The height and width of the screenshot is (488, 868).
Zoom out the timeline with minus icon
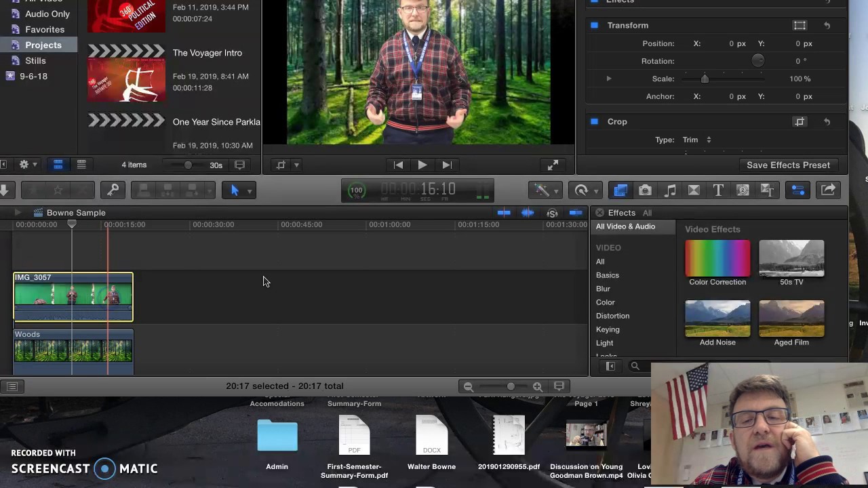click(468, 386)
